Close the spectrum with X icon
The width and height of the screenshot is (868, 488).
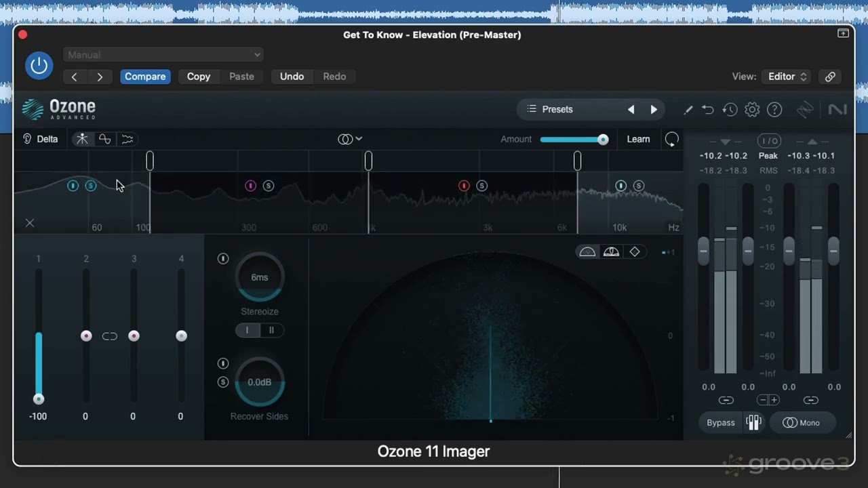(30, 223)
